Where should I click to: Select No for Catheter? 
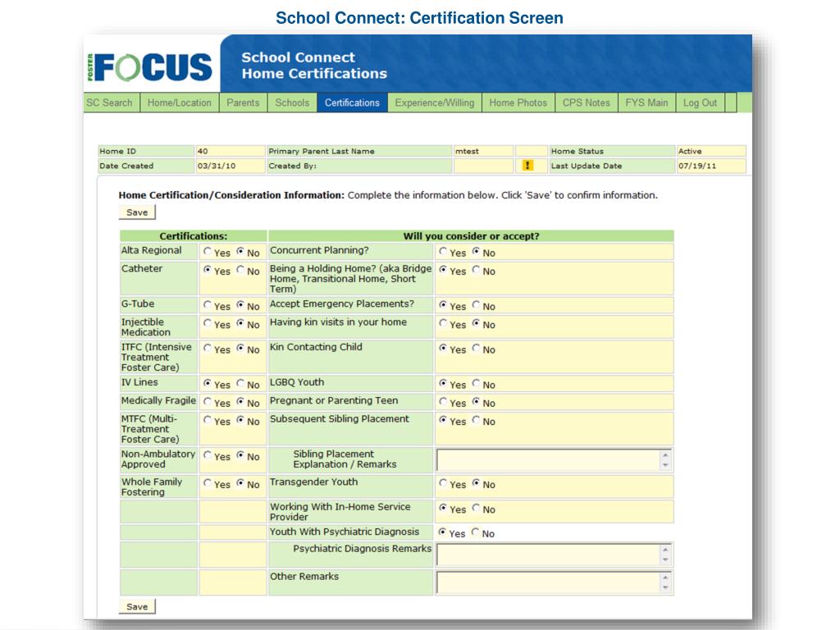240,269
